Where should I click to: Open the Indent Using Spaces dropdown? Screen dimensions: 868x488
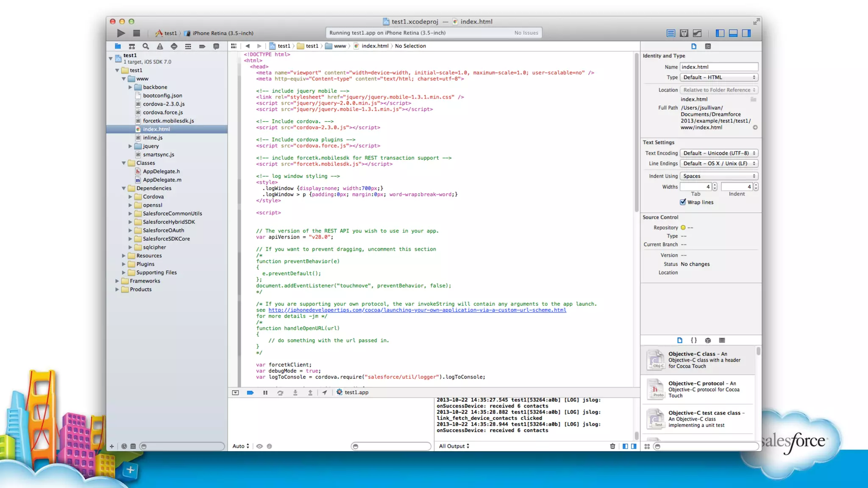tap(719, 176)
